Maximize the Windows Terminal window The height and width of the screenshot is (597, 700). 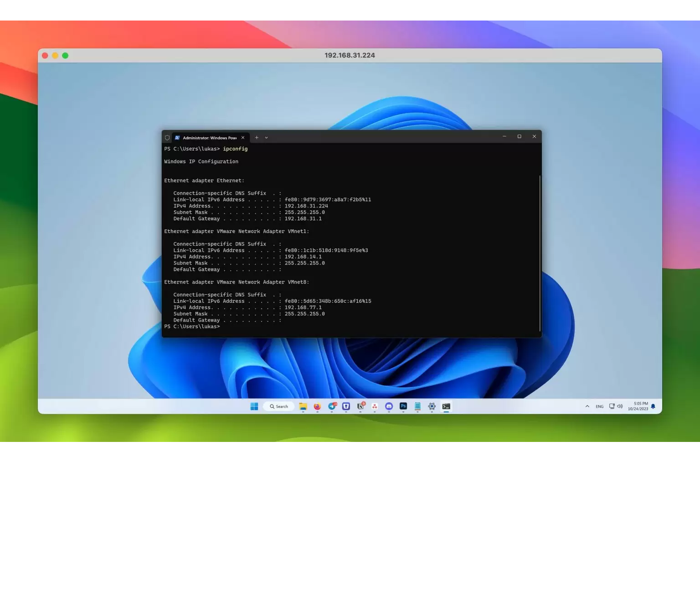point(520,136)
